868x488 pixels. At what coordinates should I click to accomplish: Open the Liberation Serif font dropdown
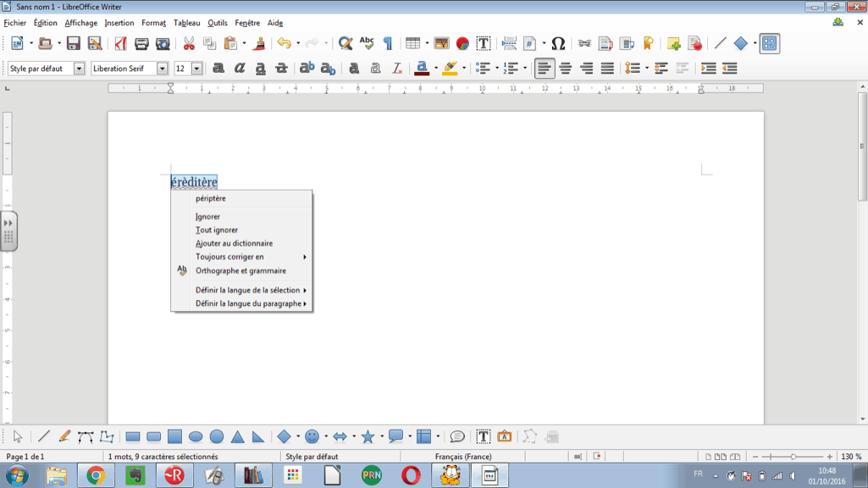(163, 68)
